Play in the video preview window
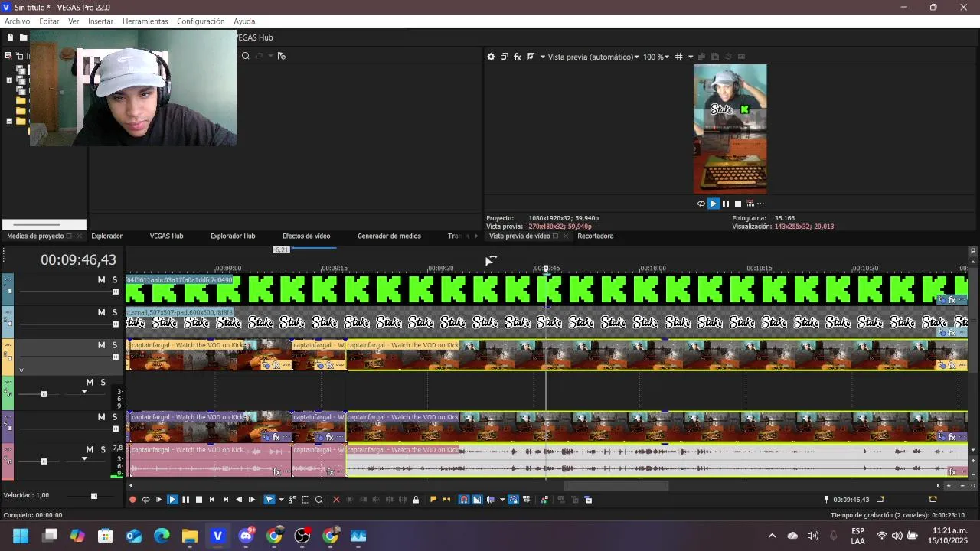Screen dimensions: 980x551 pos(714,204)
